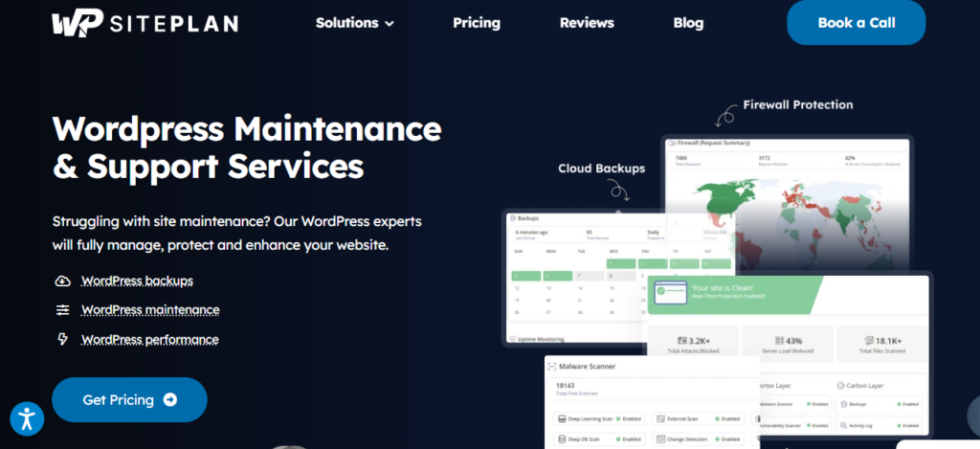Click the Server Load Reduced 43% icon
The width and height of the screenshot is (980, 449).
[779, 341]
